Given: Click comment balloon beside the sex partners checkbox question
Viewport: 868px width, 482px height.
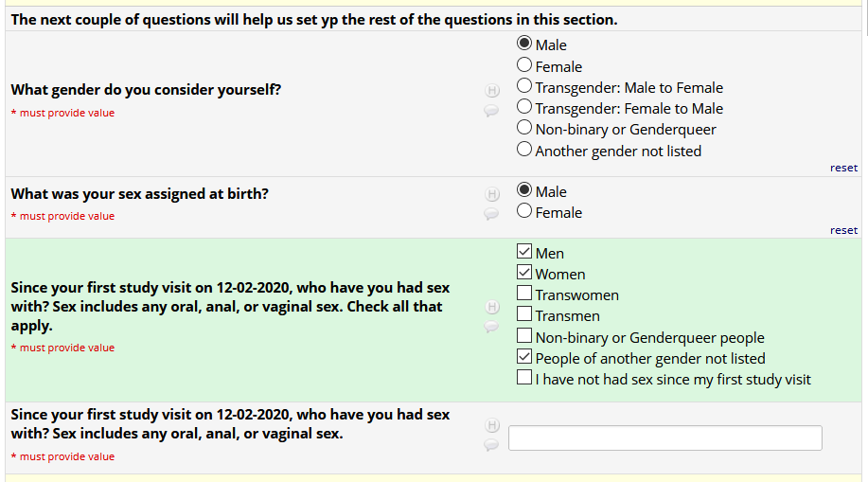Looking at the screenshot, I should coord(491,327).
